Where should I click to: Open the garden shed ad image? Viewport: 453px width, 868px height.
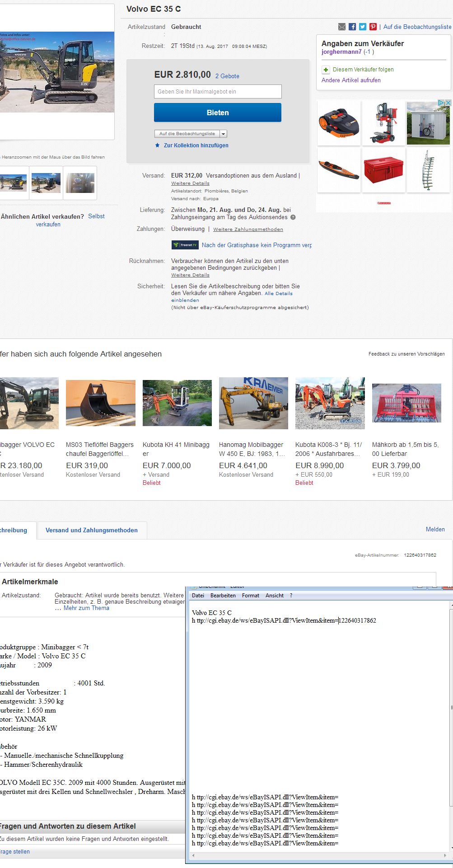pos(428,123)
